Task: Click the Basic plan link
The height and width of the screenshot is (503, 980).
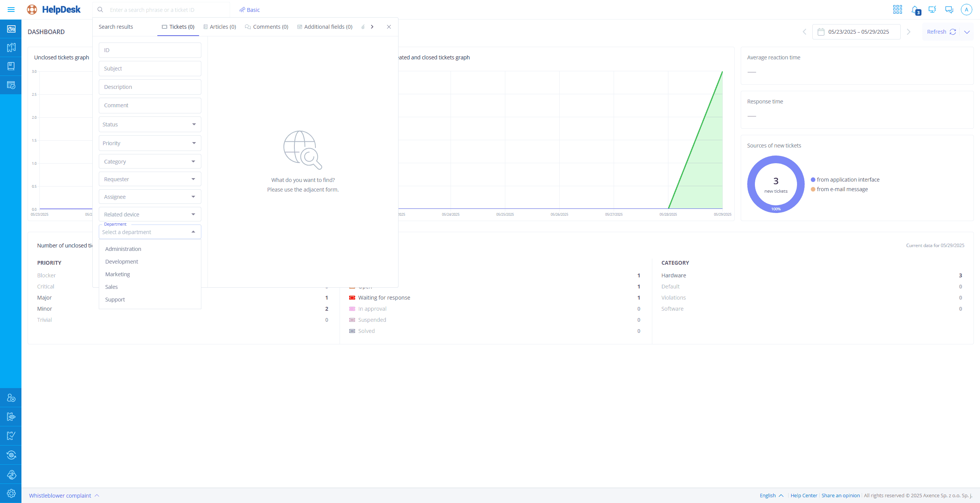Action: 250,10
